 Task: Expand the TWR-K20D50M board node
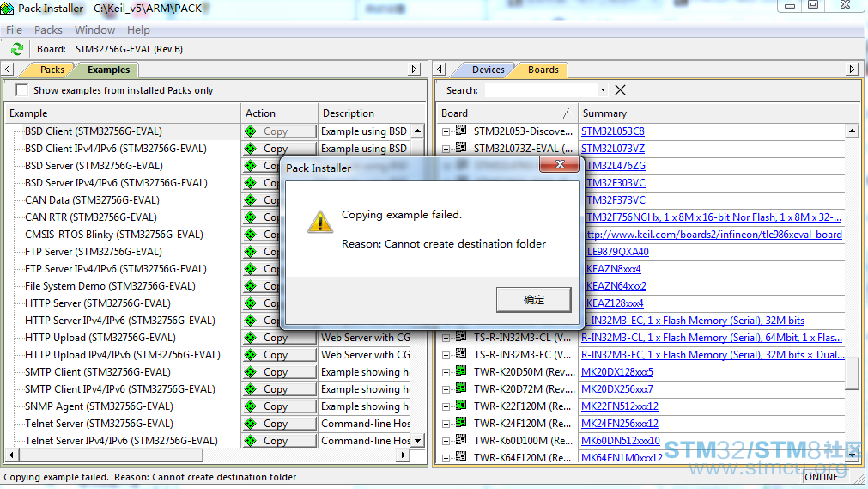(446, 373)
